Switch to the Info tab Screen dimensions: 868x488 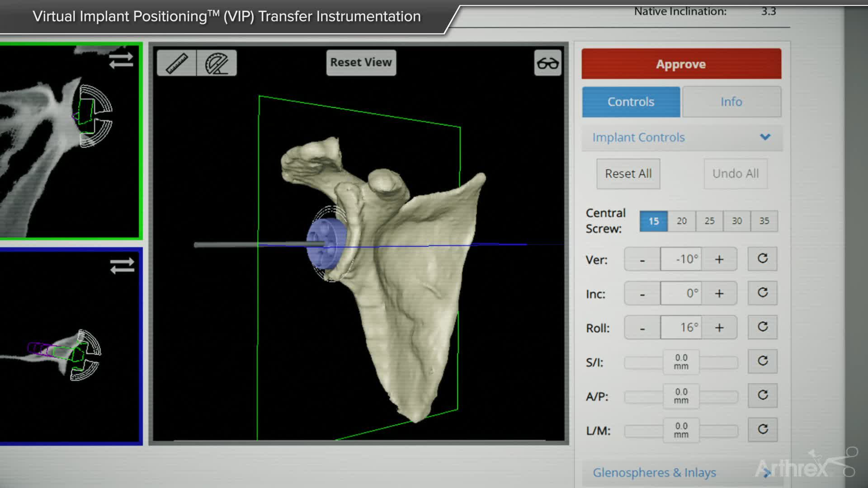(x=731, y=102)
